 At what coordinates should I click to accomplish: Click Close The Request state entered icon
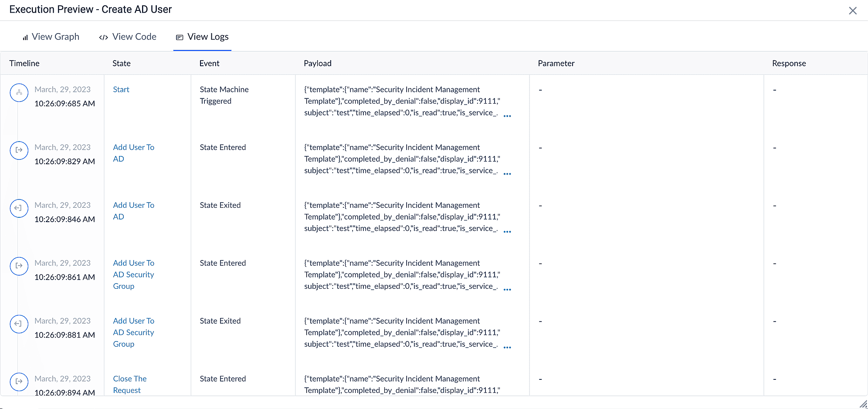[19, 382]
